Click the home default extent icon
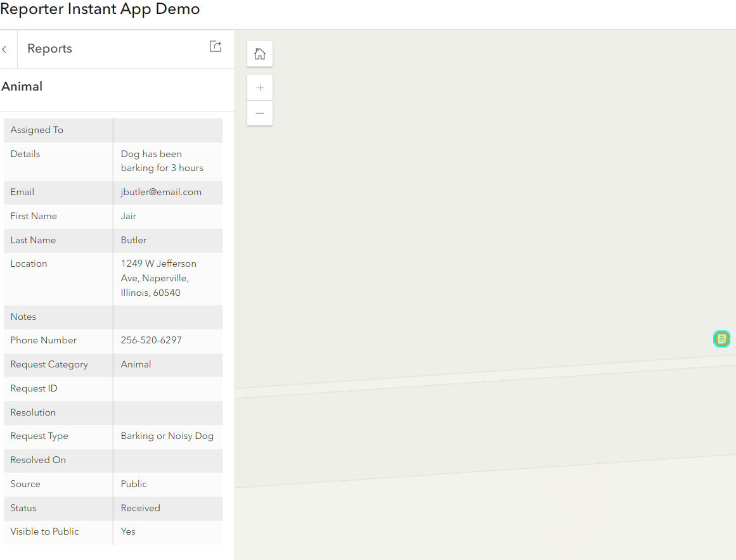 click(x=259, y=54)
